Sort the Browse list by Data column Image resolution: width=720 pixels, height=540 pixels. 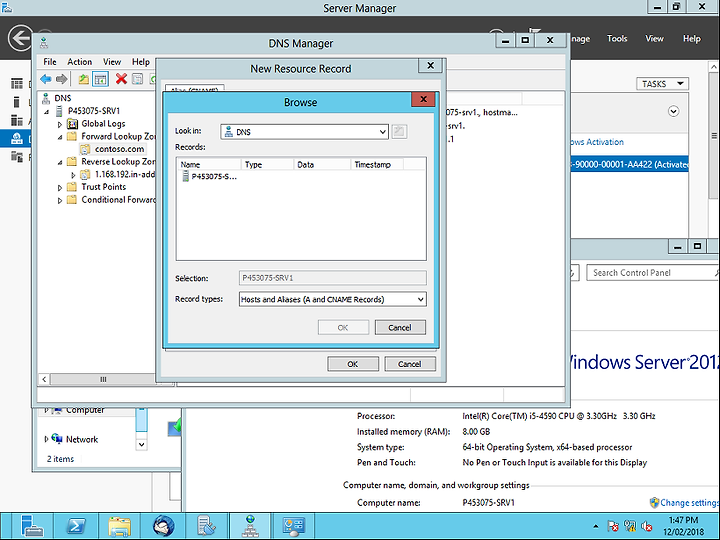click(322, 164)
